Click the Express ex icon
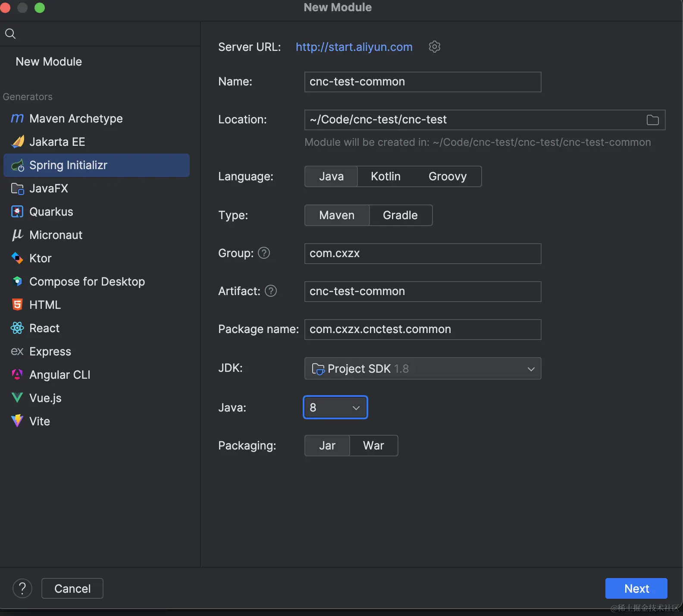 tap(17, 352)
